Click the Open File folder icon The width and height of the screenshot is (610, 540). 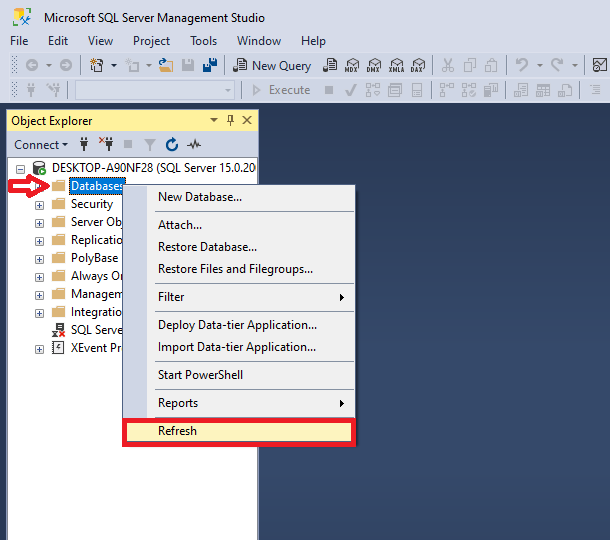coord(166,65)
